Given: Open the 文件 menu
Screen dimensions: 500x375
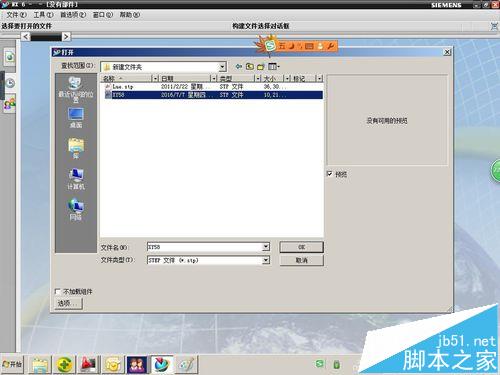Looking at the screenshot, I should pyautogui.click(x=16, y=15).
